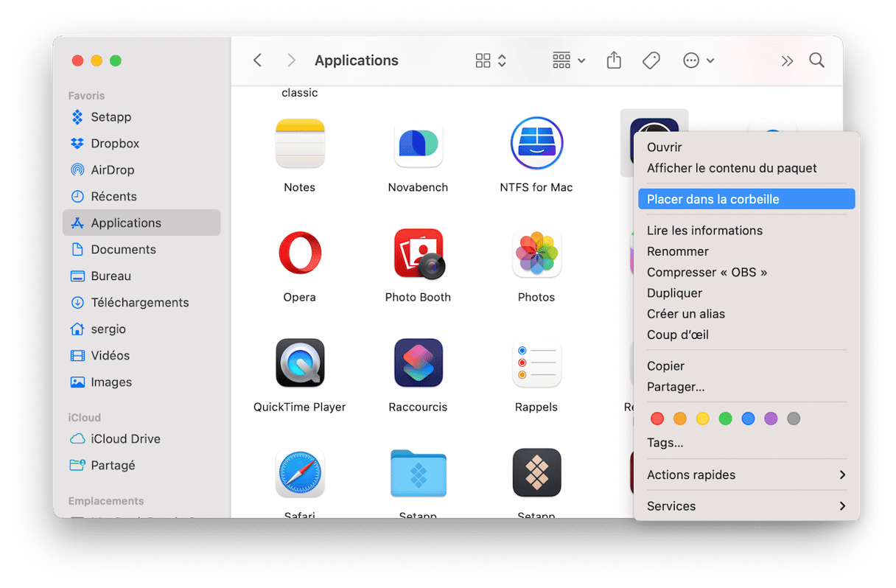Go to Téléchargements in sidebar
The width and height of the screenshot is (896, 588).
[139, 302]
